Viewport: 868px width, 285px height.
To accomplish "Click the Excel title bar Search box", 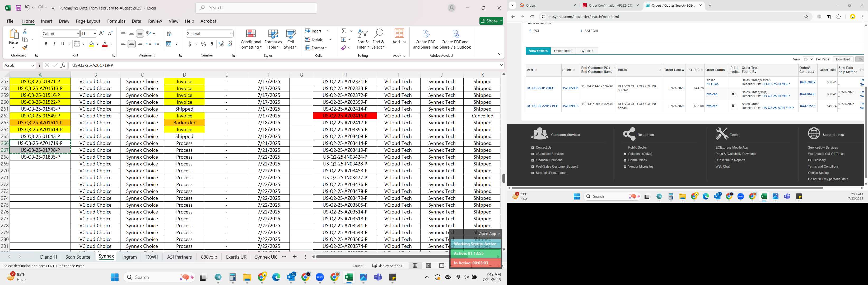I will [256, 8].
